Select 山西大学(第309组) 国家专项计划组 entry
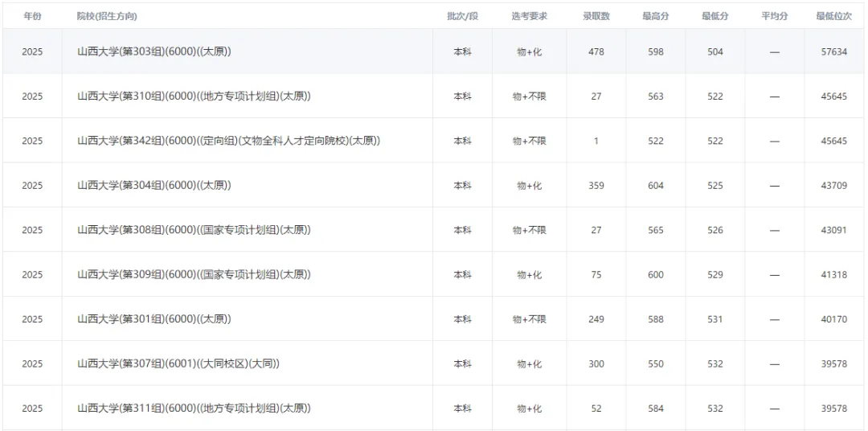The image size is (868, 431). (x=194, y=275)
